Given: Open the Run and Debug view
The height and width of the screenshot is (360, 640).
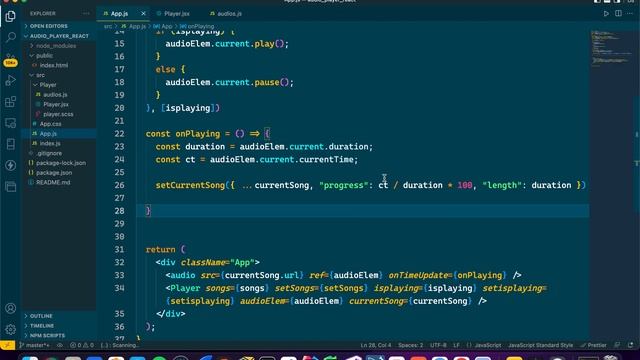Looking at the screenshot, I should point(11,80).
